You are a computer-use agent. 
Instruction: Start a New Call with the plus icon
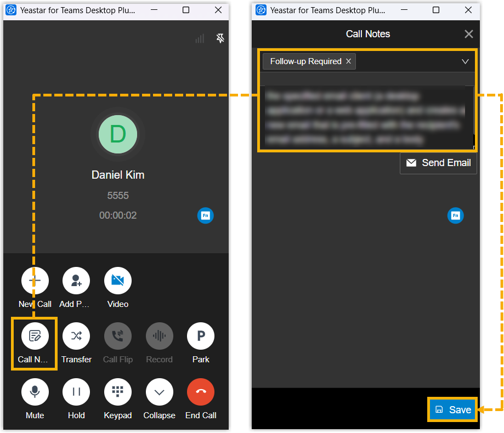[x=35, y=281]
